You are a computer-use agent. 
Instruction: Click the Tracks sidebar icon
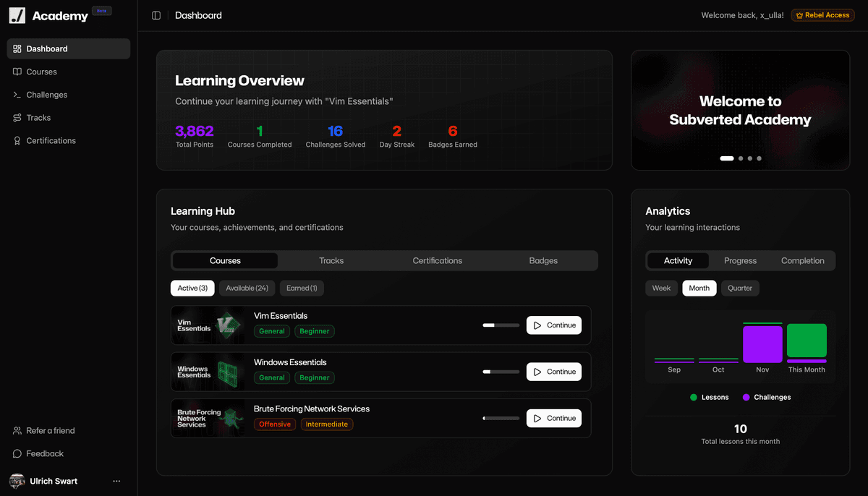[x=16, y=117]
